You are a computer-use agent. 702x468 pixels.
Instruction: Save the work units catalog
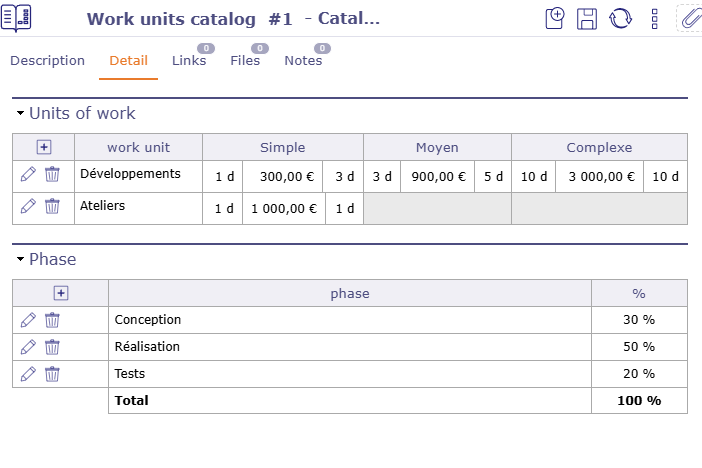tap(588, 19)
